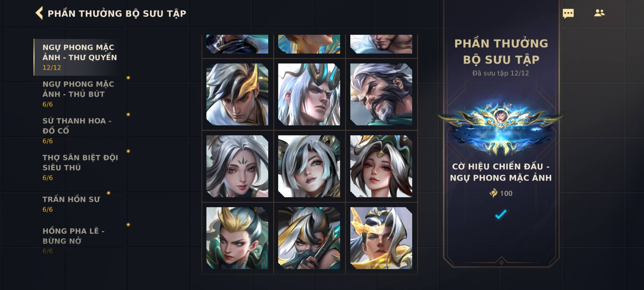Go back using the arrow icon

[x=39, y=13]
